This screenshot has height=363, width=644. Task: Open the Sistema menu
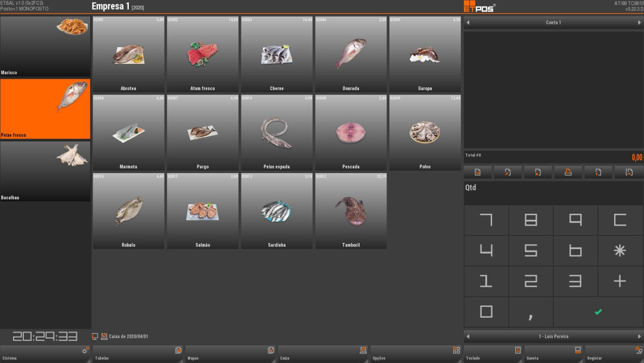point(45,354)
